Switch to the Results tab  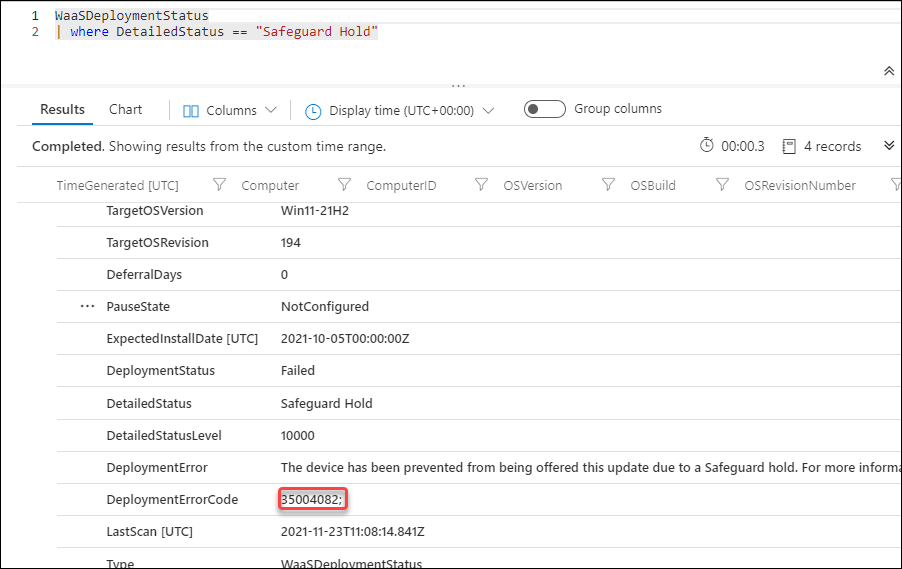point(62,109)
